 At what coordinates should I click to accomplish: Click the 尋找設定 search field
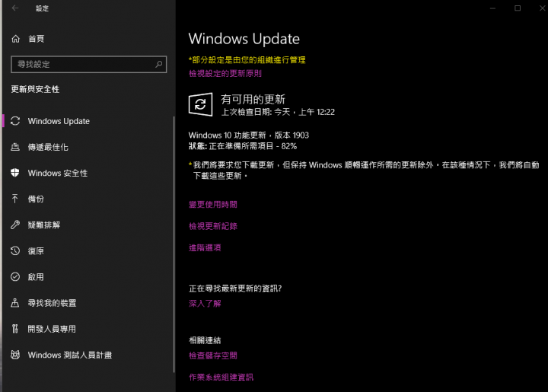click(89, 64)
